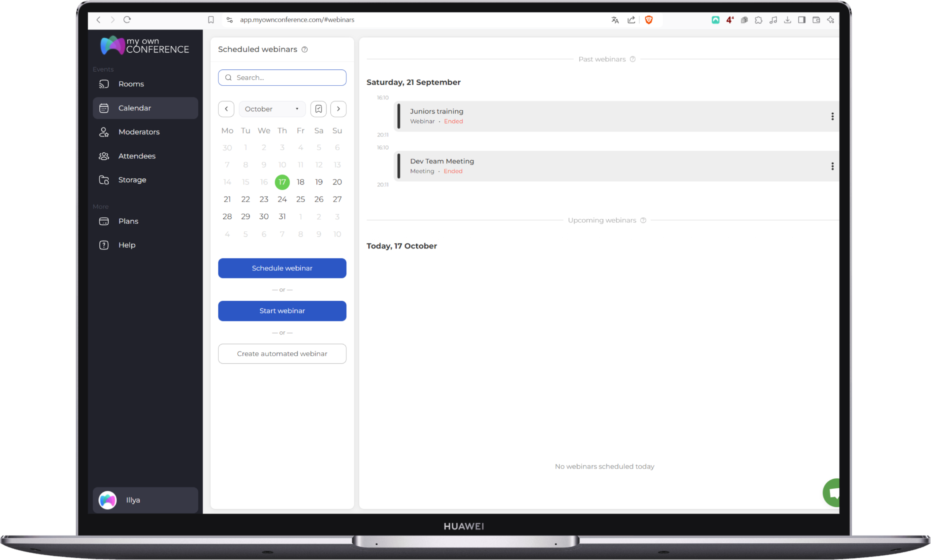The image size is (931, 560).
Task: Expand the Dev Team Meeting options menu
Action: (x=832, y=166)
